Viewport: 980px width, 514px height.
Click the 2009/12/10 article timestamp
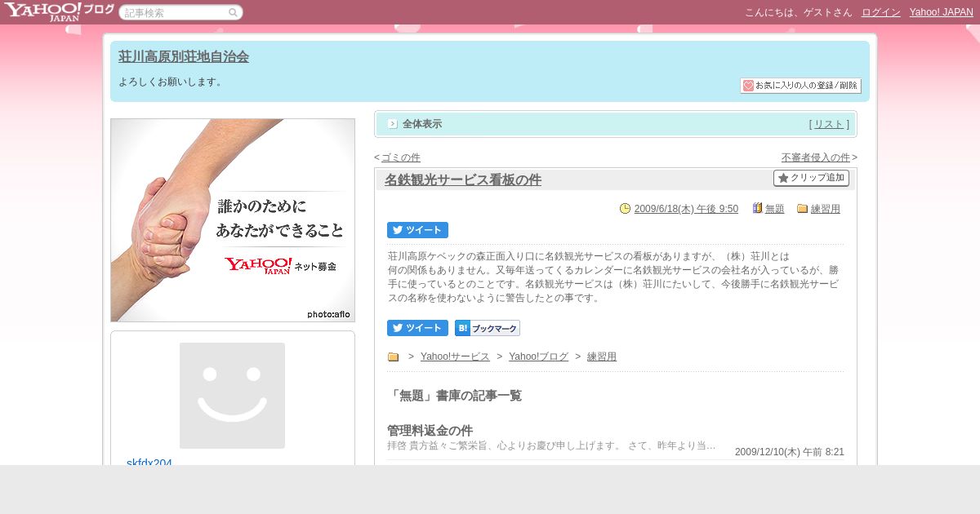(790, 452)
